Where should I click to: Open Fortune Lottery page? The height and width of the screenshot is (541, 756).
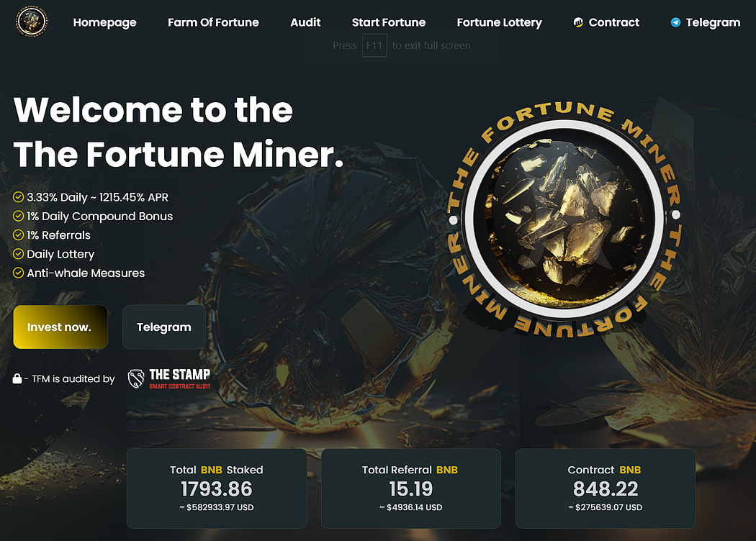coord(499,22)
